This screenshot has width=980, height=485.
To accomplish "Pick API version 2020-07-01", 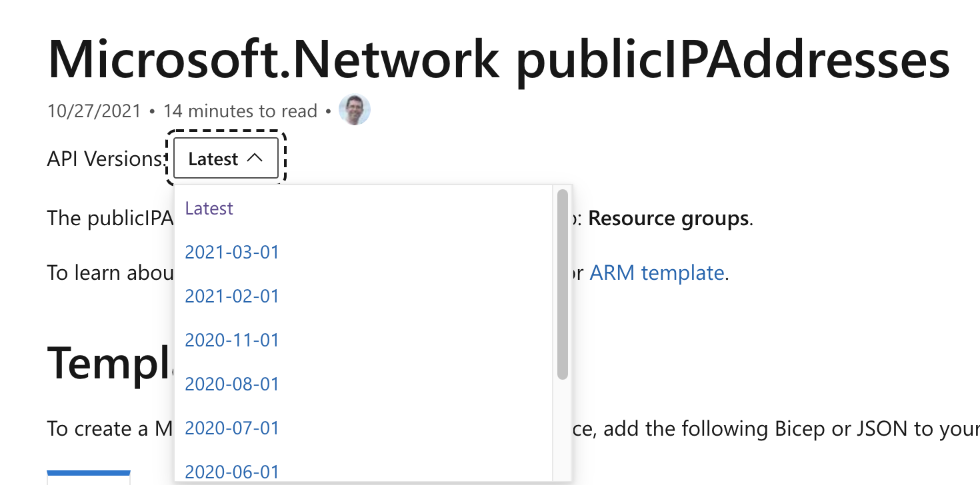I will pos(231,428).
